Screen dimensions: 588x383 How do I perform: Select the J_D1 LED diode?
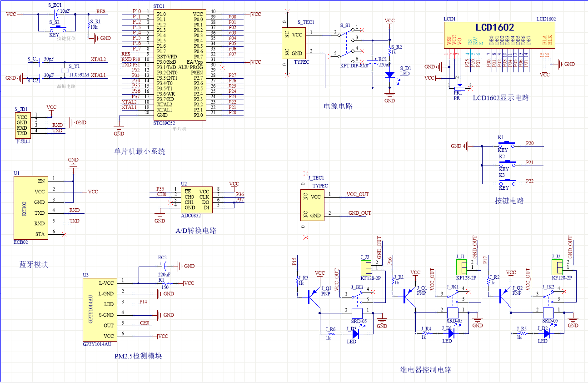451,334
